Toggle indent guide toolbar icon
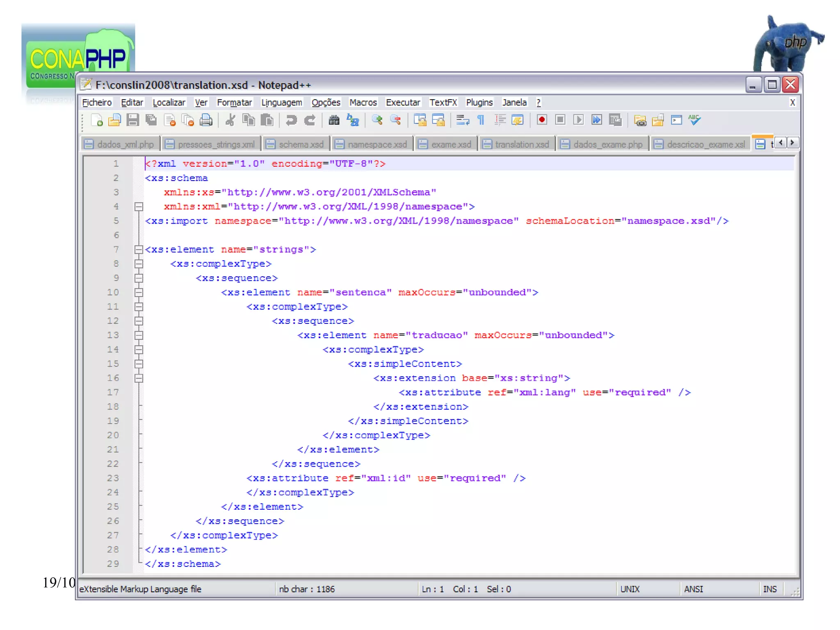Image resolution: width=840 pixels, height=630 pixels. point(500,120)
